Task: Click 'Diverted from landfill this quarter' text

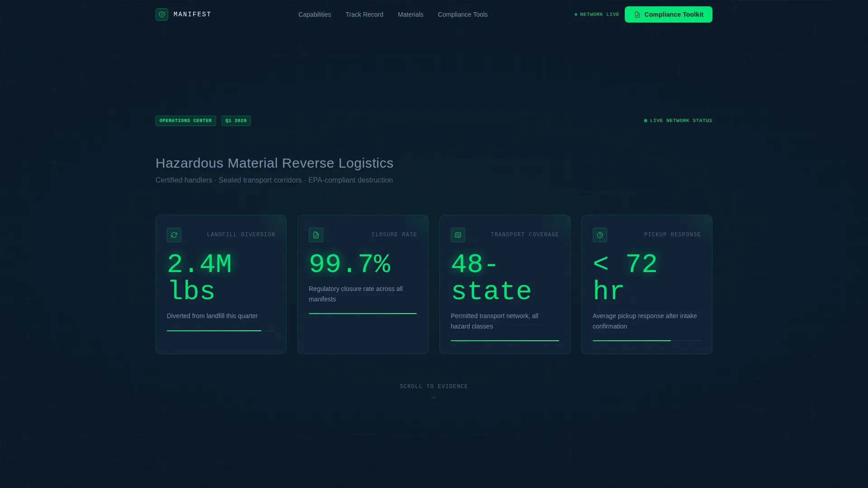Action: (x=212, y=316)
